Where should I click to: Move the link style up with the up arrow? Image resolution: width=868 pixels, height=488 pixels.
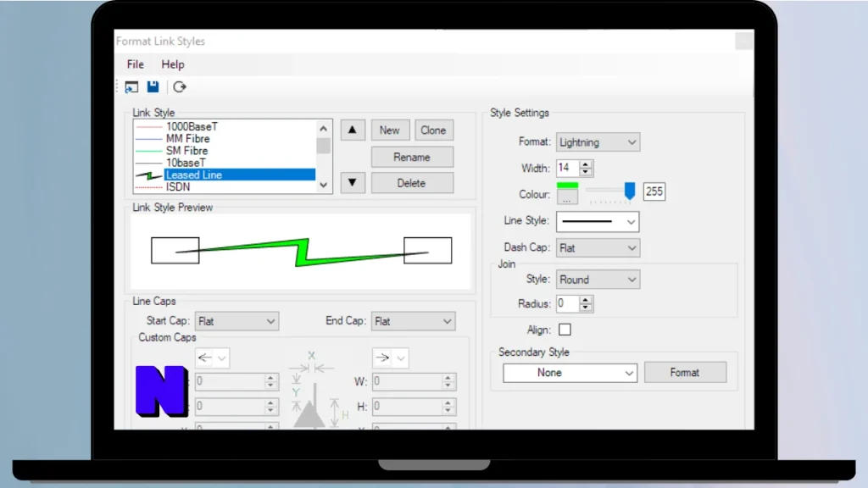[x=353, y=130]
